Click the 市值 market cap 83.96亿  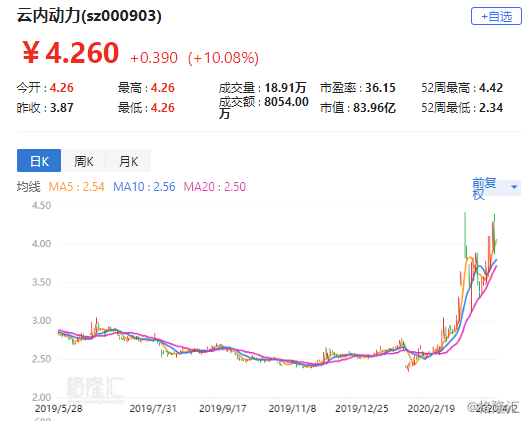pyautogui.click(x=374, y=108)
